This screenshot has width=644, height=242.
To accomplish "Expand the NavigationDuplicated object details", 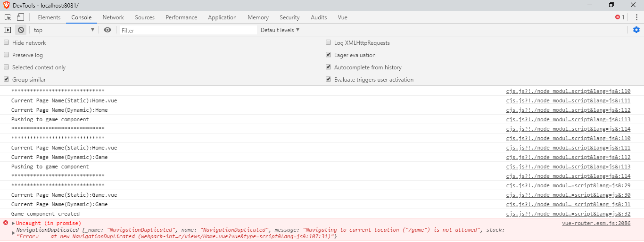I will [14, 233].
